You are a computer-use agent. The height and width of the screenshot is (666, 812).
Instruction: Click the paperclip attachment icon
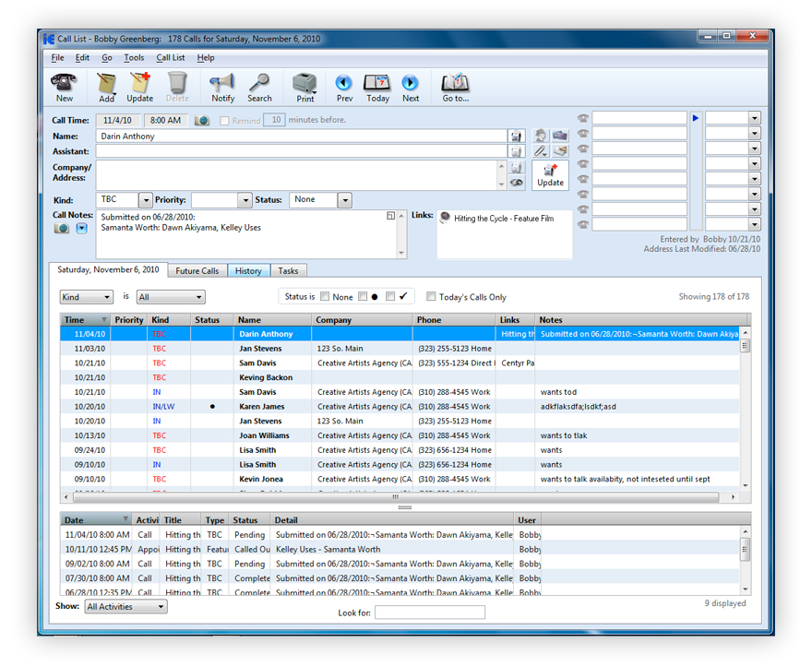point(541,151)
